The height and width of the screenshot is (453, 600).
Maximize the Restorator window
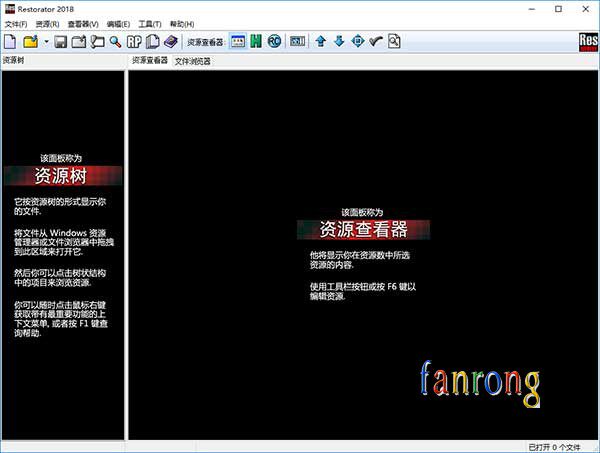pyautogui.click(x=558, y=9)
